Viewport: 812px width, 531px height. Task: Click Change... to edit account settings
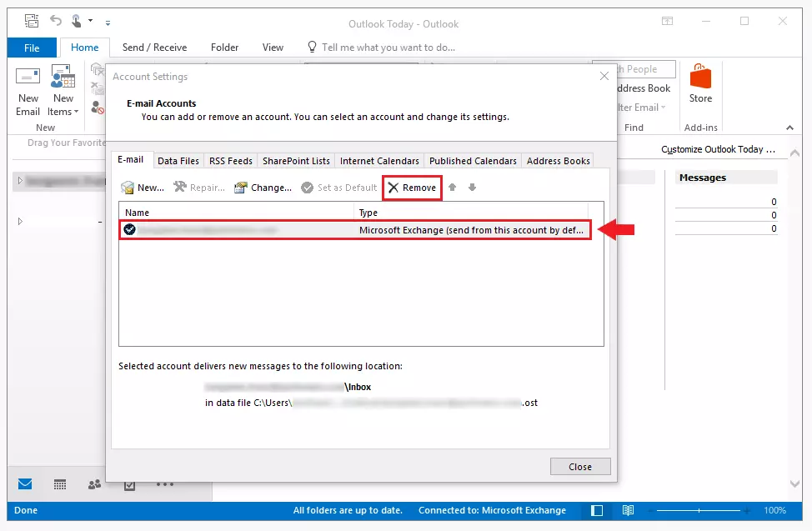(263, 188)
